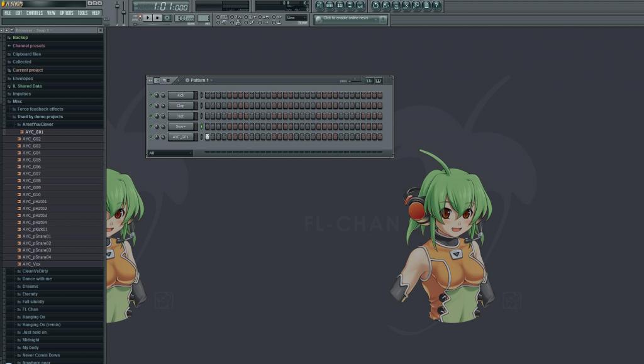Screen dimensions: 644x364
Task: Open the CHANNELS menu
Action: tap(35, 13)
